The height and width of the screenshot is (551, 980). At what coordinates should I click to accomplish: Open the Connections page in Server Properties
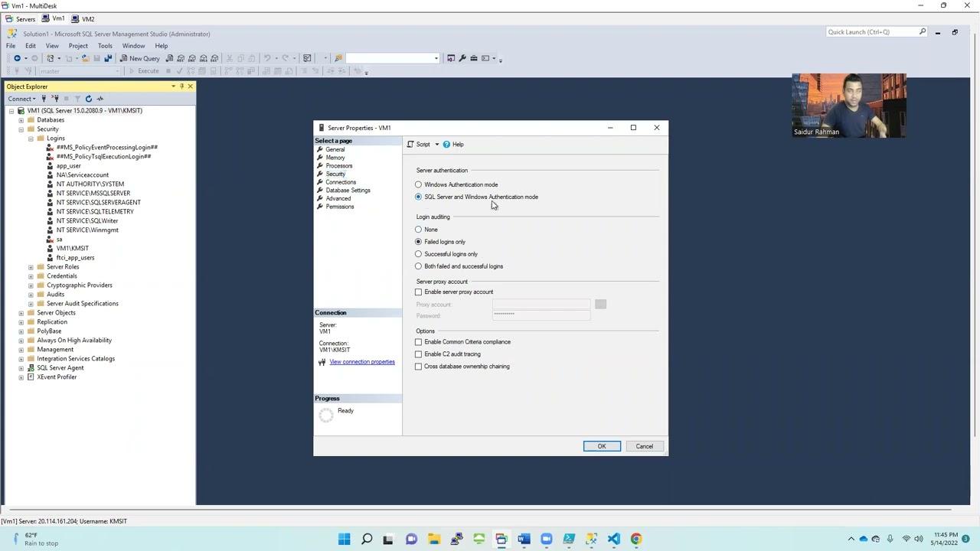[341, 182]
